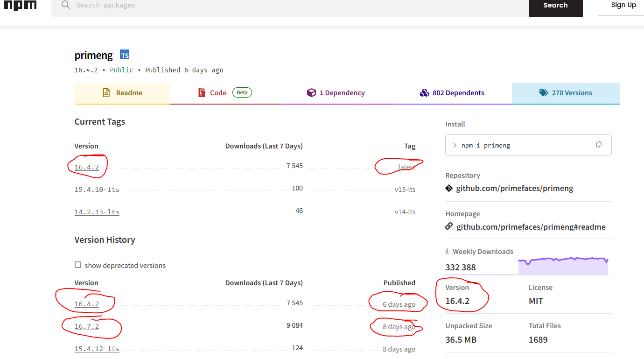Click the latest tag label
The height and width of the screenshot is (359, 644).
pyautogui.click(x=406, y=167)
